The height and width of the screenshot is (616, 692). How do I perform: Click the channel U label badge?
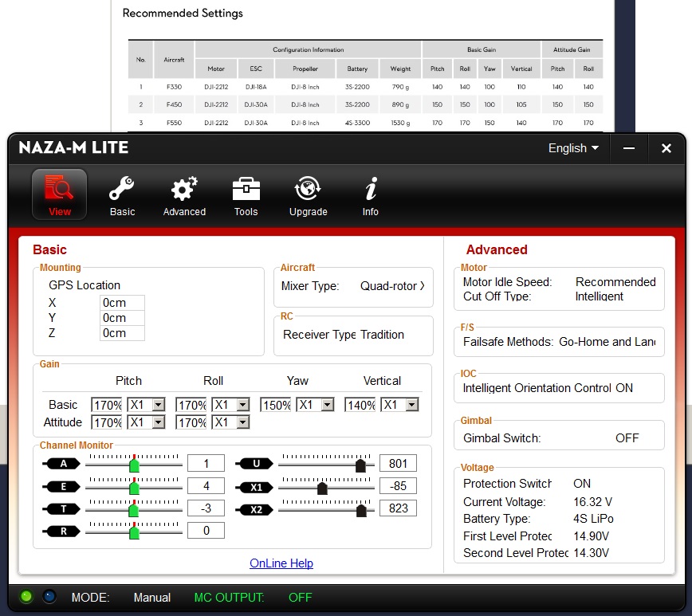point(254,464)
